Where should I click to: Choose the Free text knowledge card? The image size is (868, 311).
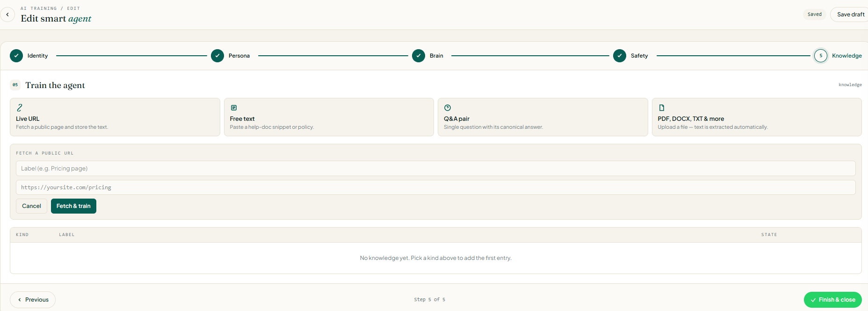[x=329, y=117]
